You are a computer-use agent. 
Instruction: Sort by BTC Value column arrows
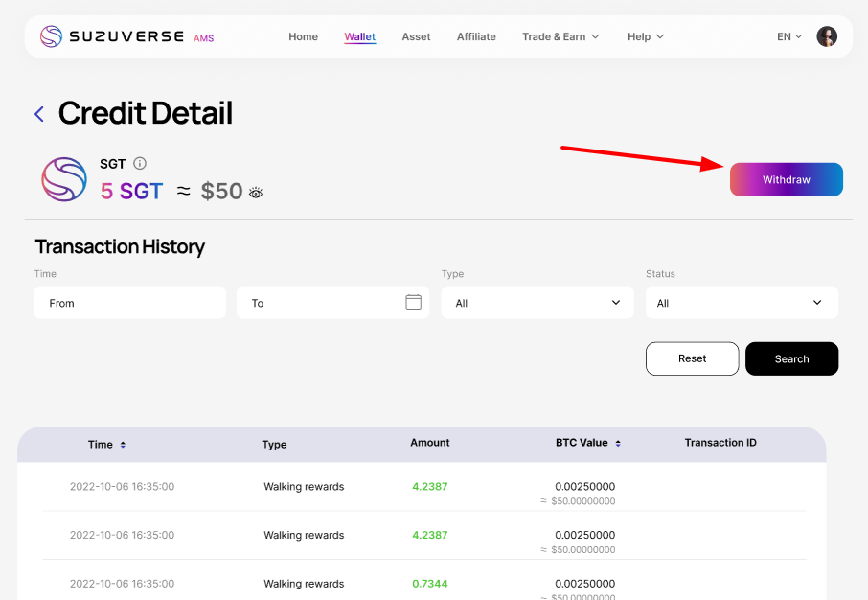click(618, 444)
